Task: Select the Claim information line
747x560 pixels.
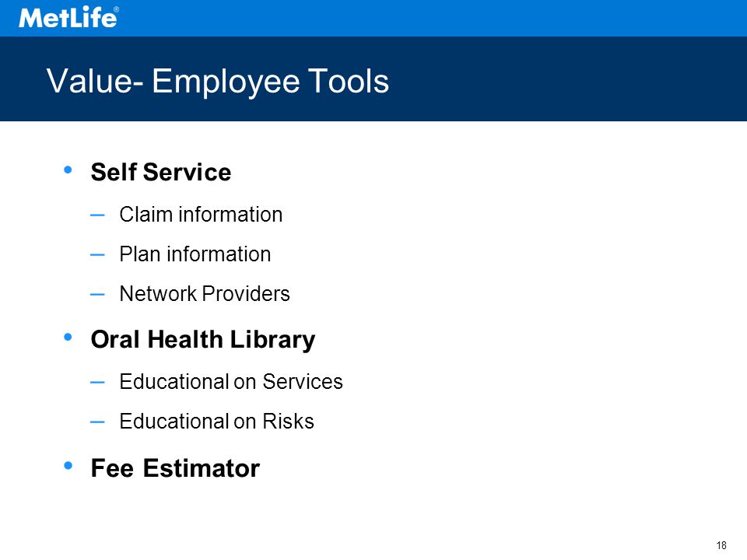Action: pyautogui.click(x=201, y=215)
